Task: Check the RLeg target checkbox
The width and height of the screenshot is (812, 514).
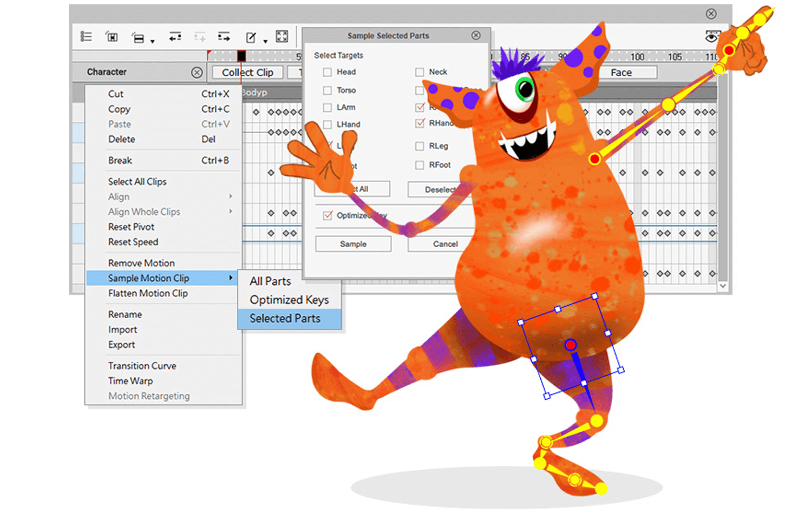Action: tap(420, 146)
